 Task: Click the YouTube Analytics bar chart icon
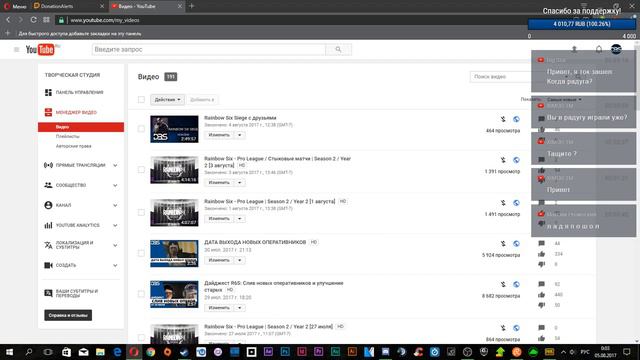click(48, 225)
